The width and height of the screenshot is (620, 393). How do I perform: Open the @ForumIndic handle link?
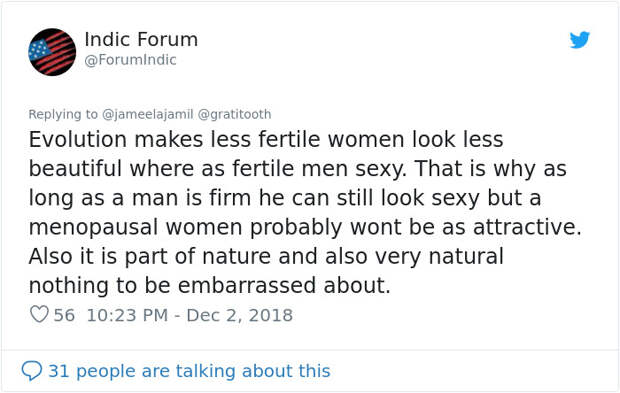130,60
